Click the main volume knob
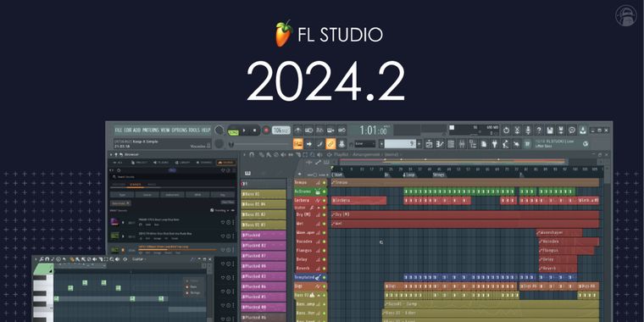Image resolution: width=644 pixels, height=322 pixels. pyautogui.click(x=219, y=130)
